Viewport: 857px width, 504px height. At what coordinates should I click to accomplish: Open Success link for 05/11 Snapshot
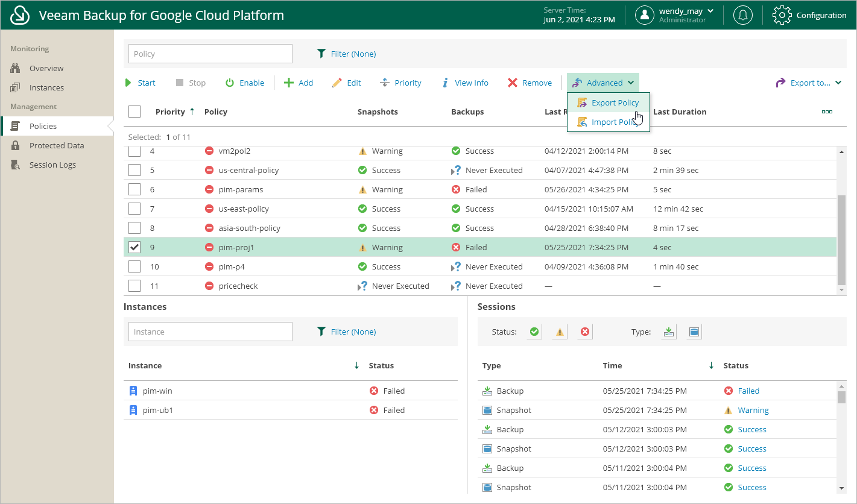[x=752, y=487]
